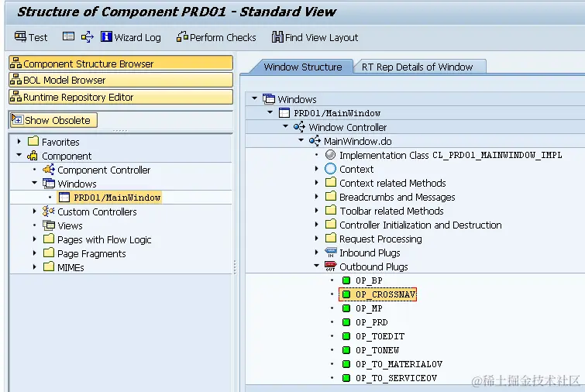
Task: Click the Favorites folder icon
Action: point(33,141)
